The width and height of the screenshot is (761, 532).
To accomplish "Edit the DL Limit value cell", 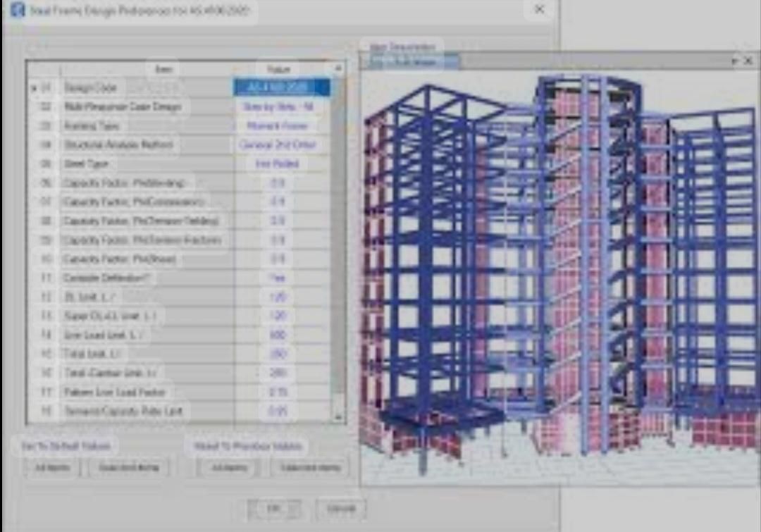I will click(282, 297).
